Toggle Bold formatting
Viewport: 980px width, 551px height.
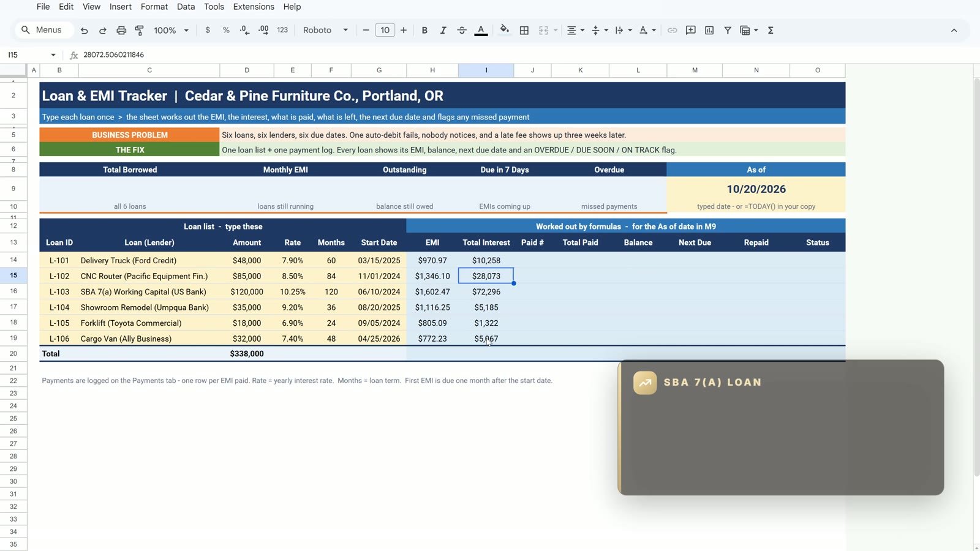tap(424, 30)
